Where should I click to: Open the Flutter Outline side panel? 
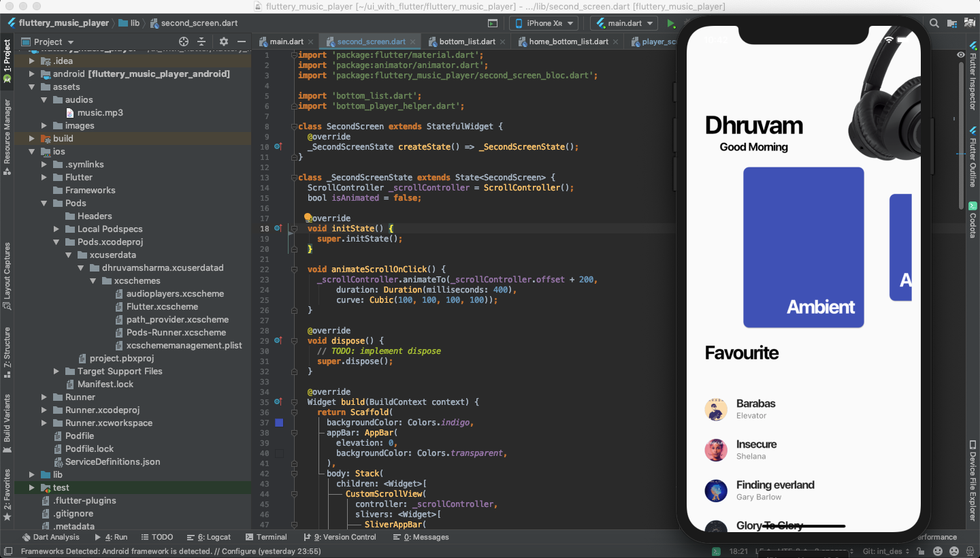973,158
